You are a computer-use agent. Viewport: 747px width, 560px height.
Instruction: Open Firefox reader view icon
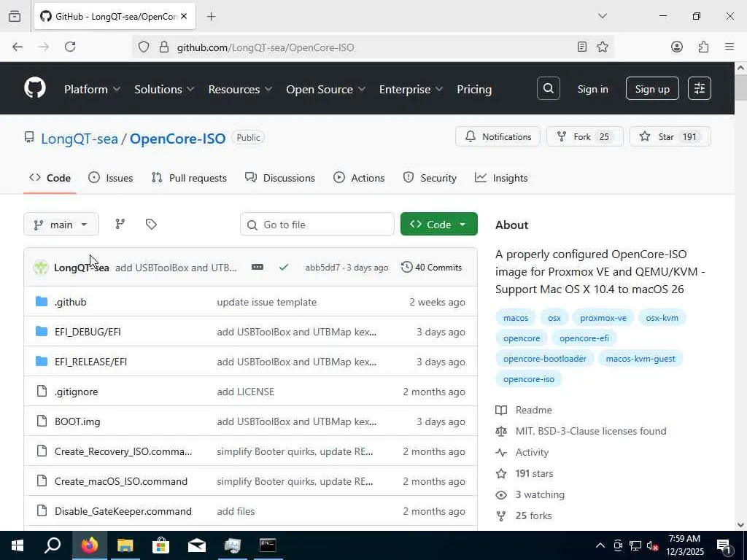pos(581,47)
